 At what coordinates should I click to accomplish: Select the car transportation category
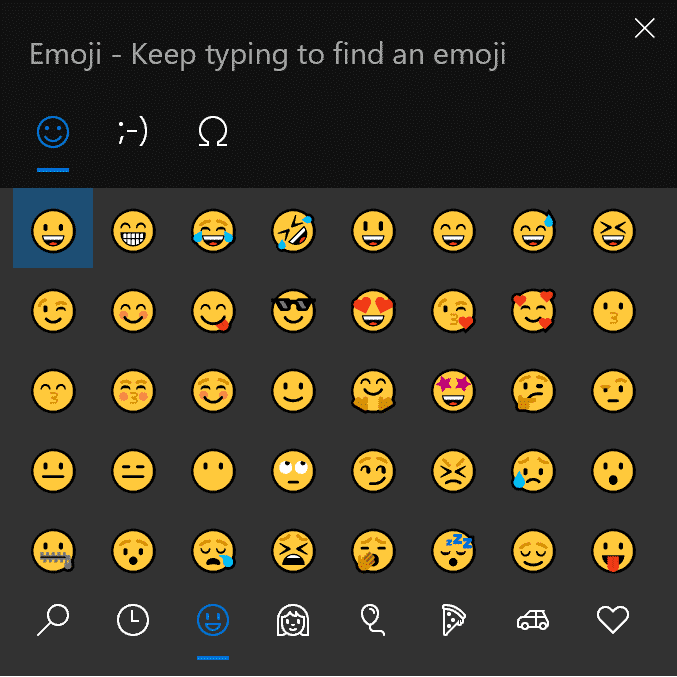pos(533,620)
